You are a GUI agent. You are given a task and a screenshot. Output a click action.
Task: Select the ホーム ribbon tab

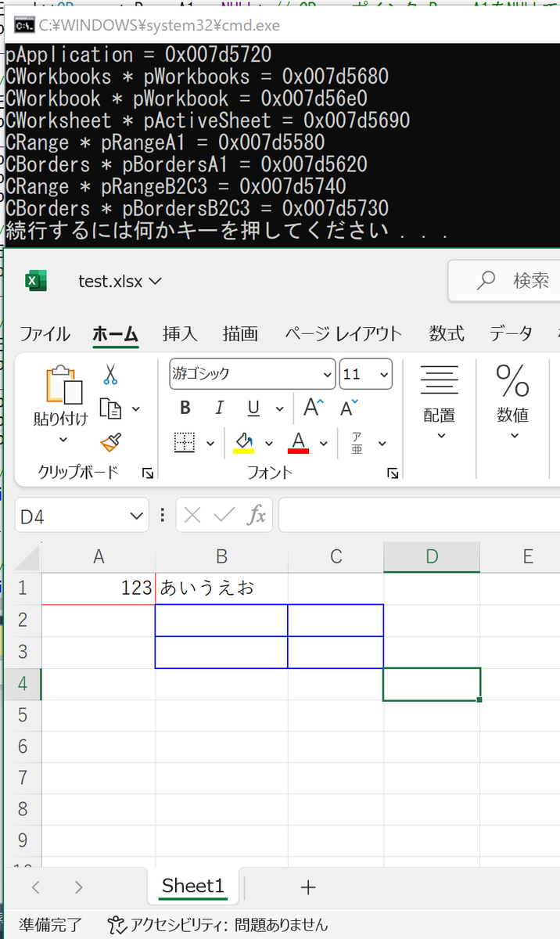pos(115,334)
